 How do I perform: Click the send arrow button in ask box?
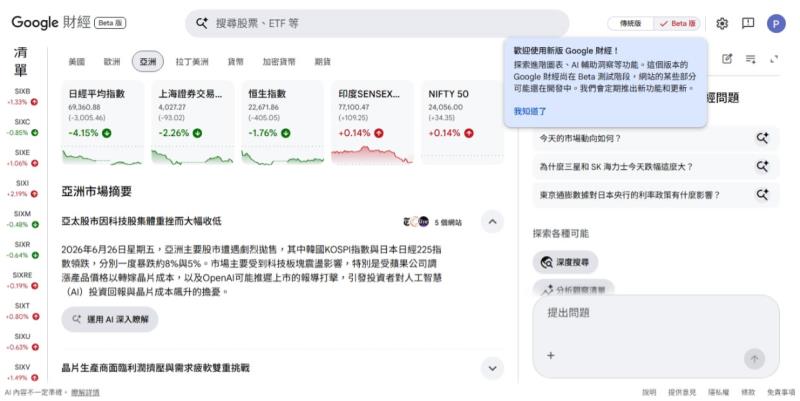(754, 359)
